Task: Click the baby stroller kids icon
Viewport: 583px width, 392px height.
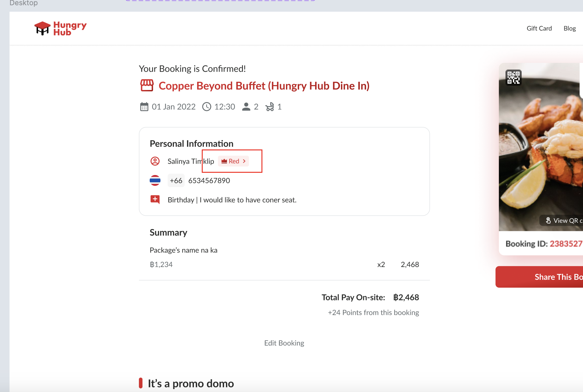Action: click(x=270, y=107)
